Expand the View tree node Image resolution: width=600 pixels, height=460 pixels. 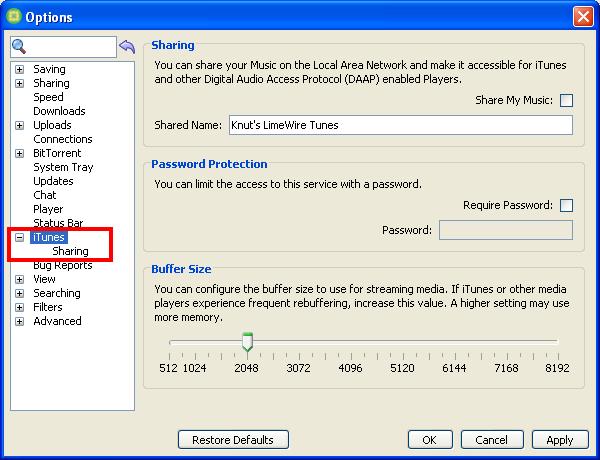(20, 279)
